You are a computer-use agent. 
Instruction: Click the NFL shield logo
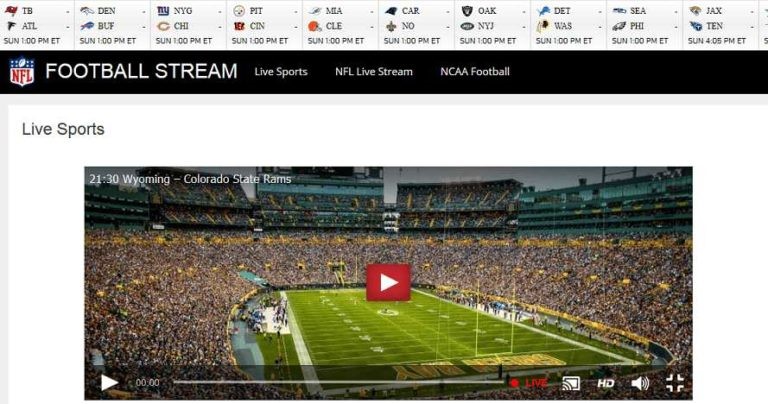coord(22,71)
